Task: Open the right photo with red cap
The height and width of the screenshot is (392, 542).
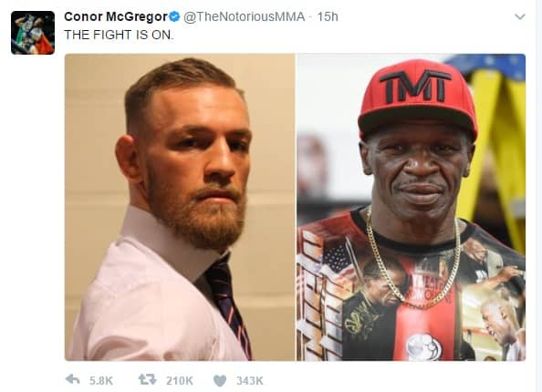Action: pyautogui.click(x=411, y=207)
